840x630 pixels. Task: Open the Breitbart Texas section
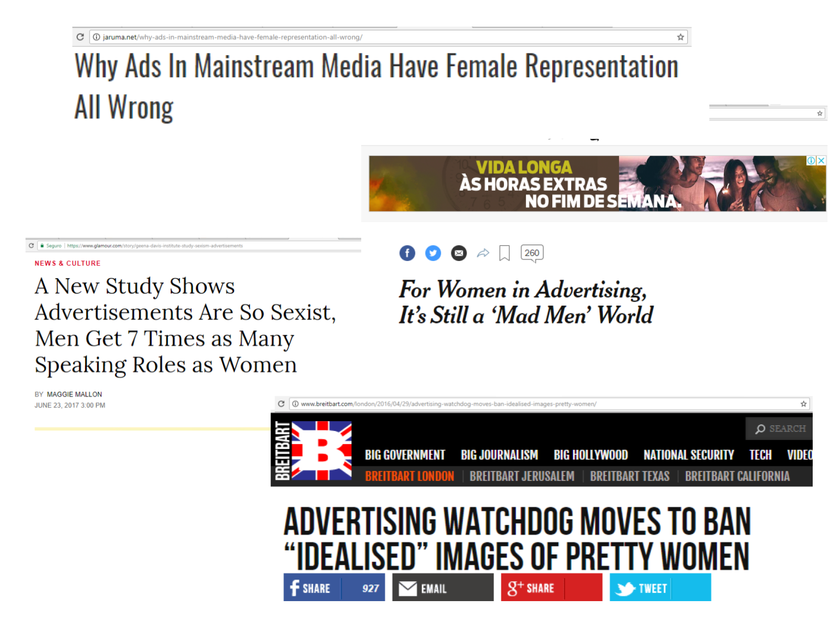(x=629, y=476)
